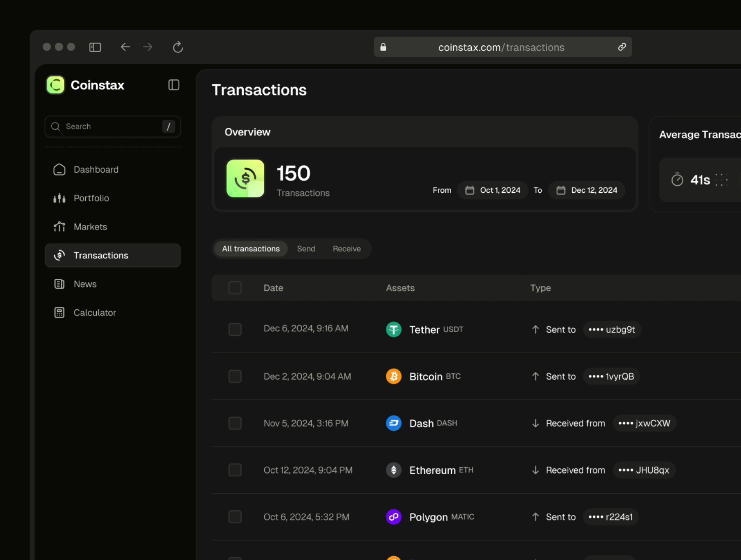The image size is (741, 560).
Task: Click the Ethereum ETH asset name
Action: (x=441, y=470)
